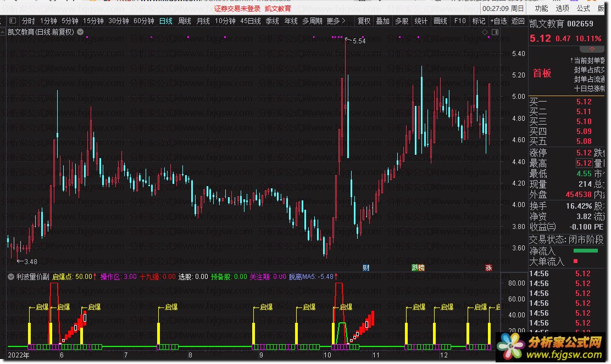Image resolution: width=611 pixels, height=364 pixels.
Task: Switch to the 1分钟 period tab
Action: (x=48, y=21)
